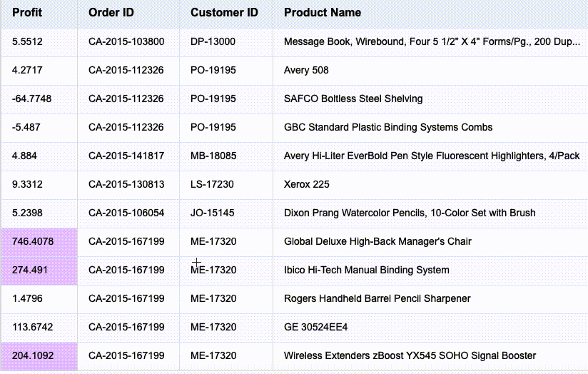This screenshot has height=374, width=588.
Task: Click customer ID MB-18085
Action: click(213, 156)
